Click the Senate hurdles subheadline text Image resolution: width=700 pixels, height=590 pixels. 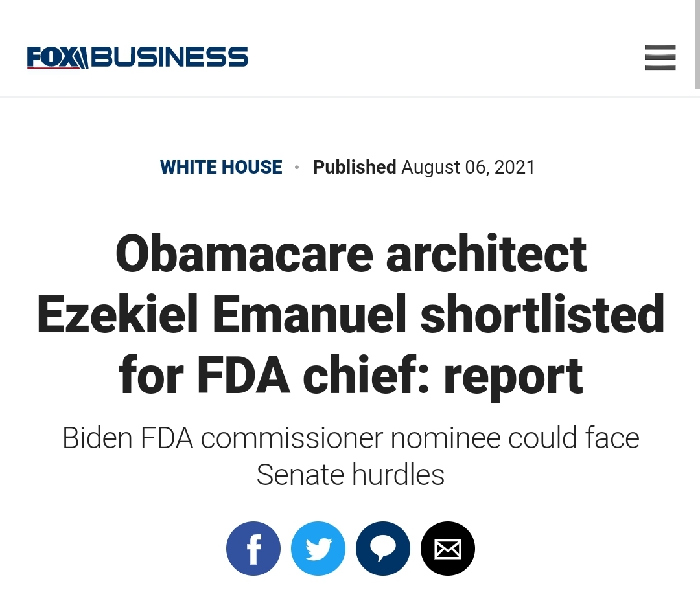(351, 475)
